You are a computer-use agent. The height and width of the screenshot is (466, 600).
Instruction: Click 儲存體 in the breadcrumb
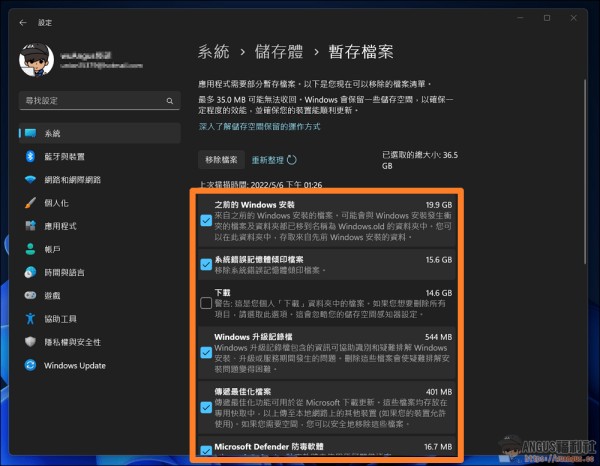[279, 52]
